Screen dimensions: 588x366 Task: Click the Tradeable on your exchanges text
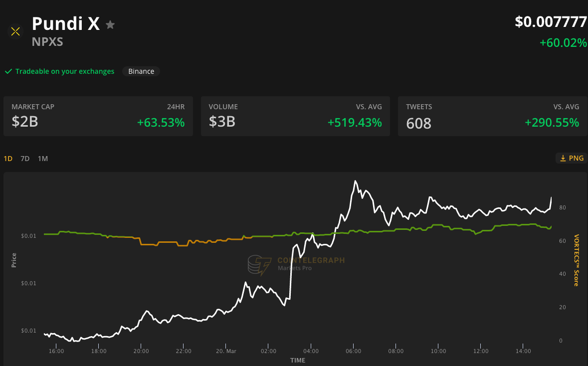point(65,71)
